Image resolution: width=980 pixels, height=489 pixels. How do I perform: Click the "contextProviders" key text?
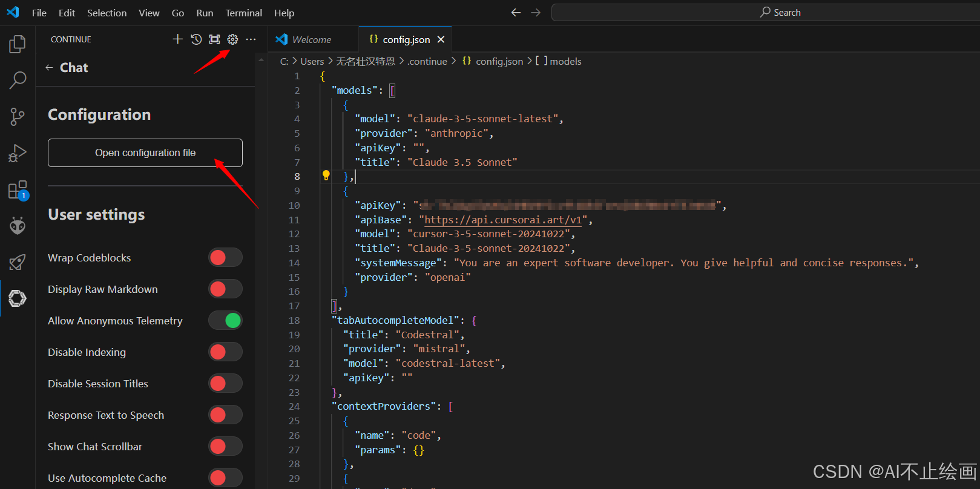tap(384, 406)
